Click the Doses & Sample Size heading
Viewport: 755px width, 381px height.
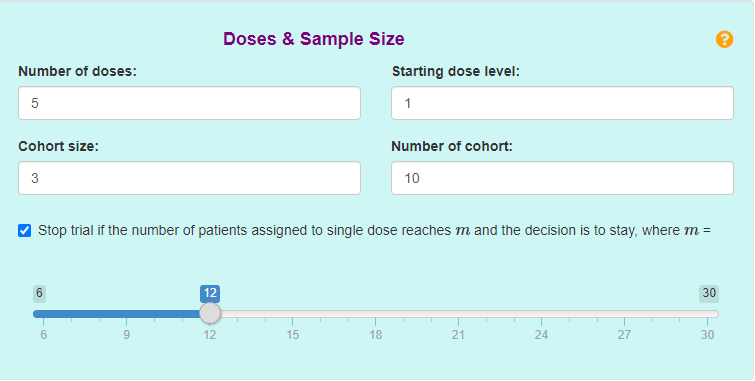(x=313, y=39)
